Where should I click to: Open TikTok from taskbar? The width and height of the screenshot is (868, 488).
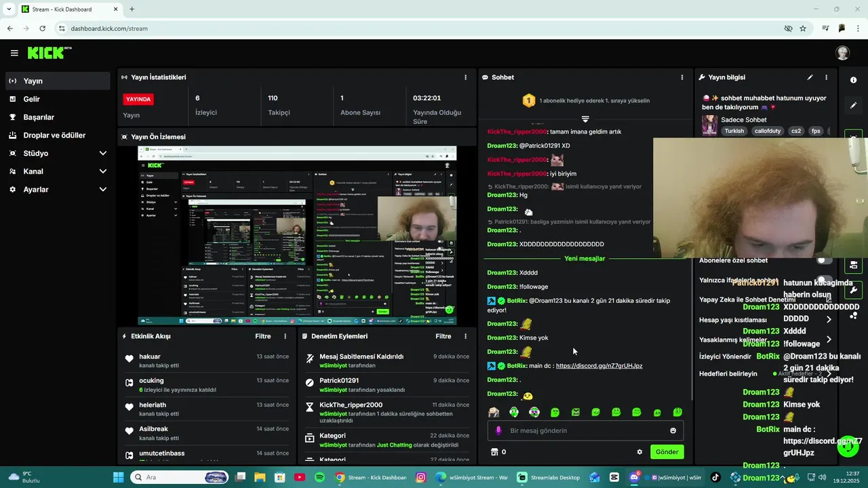tap(715, 477)
